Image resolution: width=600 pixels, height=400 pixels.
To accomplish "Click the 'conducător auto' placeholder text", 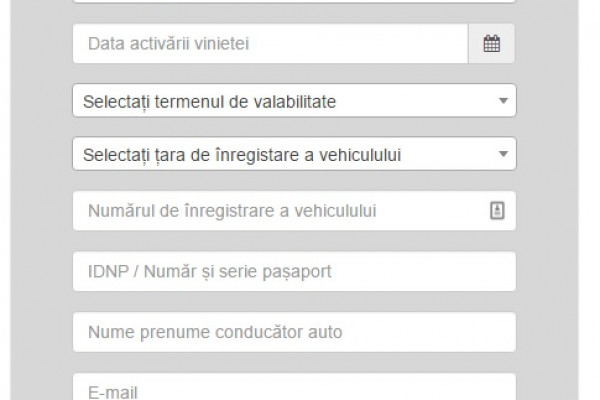I will (279, 332).
